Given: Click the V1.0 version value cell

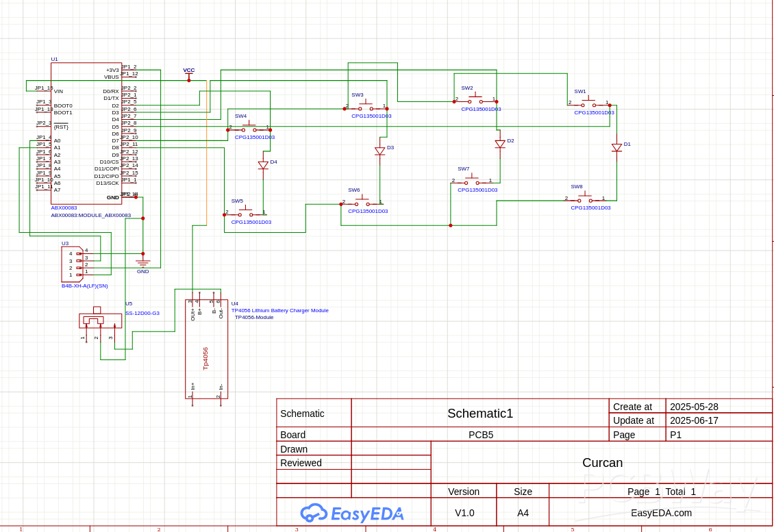Looking at the screenshot, I should [x=464, y=513].
